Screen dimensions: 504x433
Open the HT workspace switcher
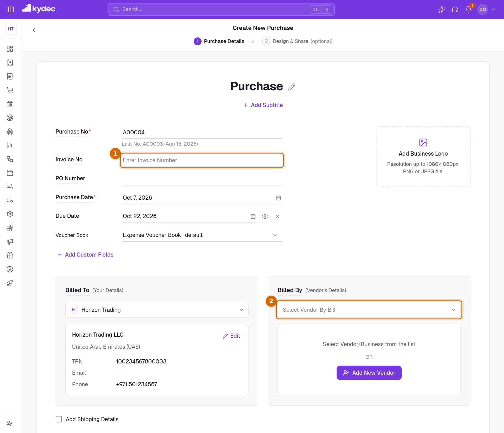pyautogui.click(x=11, y=29)
